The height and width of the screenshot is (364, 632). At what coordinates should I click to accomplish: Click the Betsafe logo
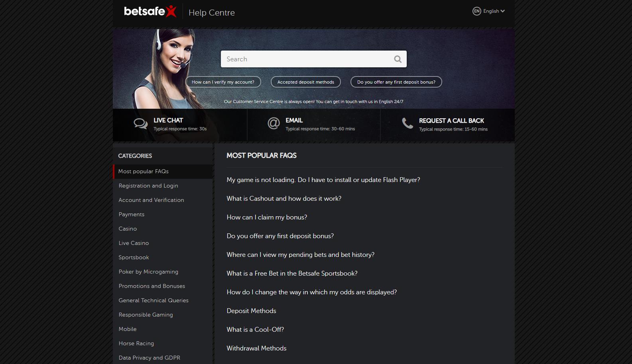(x=150, y=12)
